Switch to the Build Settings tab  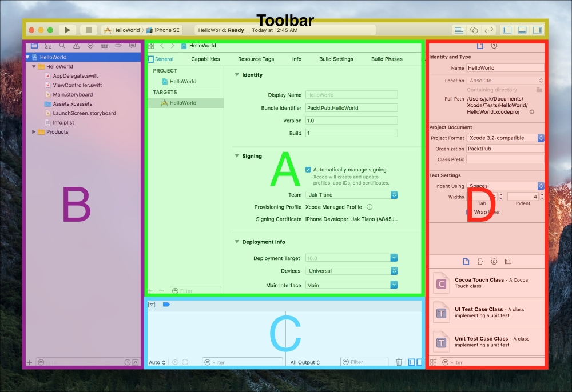(x=336, y=59)
